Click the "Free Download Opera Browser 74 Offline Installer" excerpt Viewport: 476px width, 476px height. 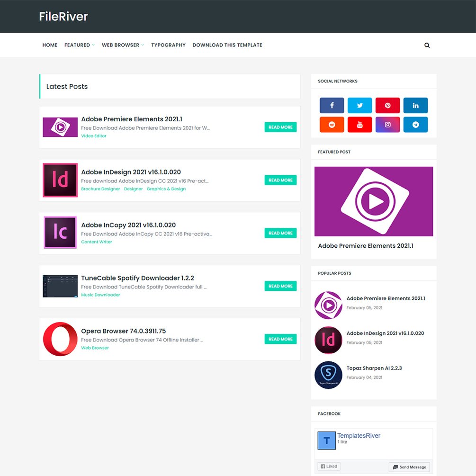coord(142,340)
